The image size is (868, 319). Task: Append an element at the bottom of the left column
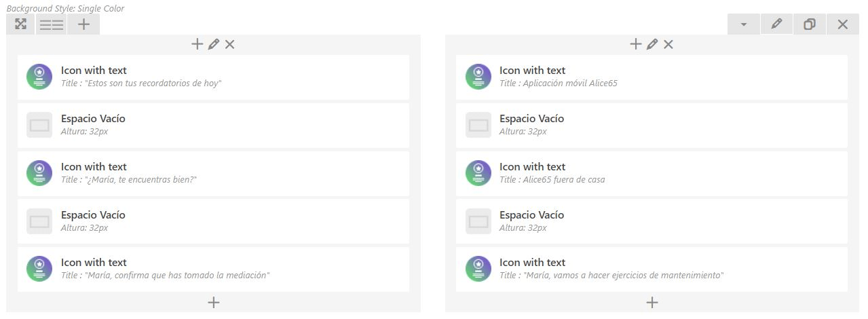pyautogui.click(x=214, y=302)
